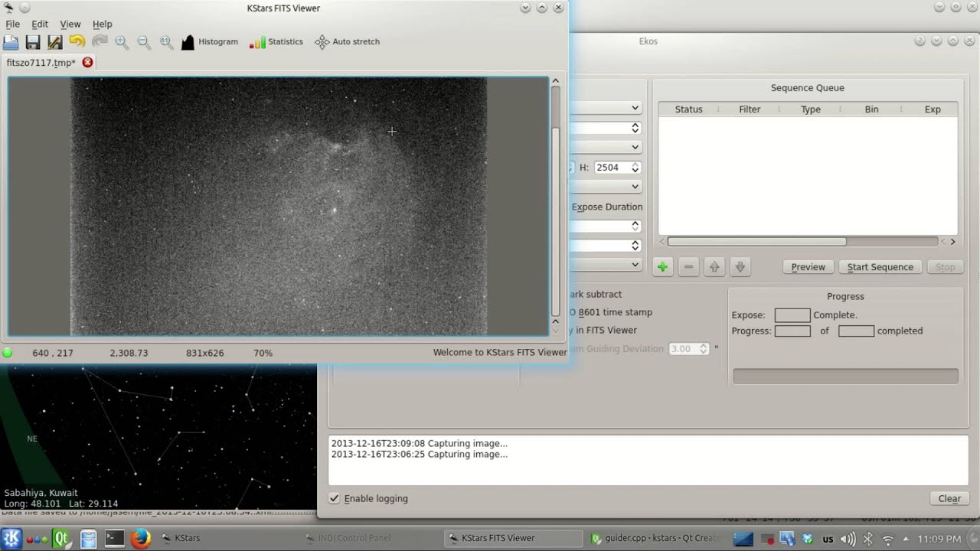Click the disabled Stop button
This screenshot has height=551, width=980.
[945, 267]
